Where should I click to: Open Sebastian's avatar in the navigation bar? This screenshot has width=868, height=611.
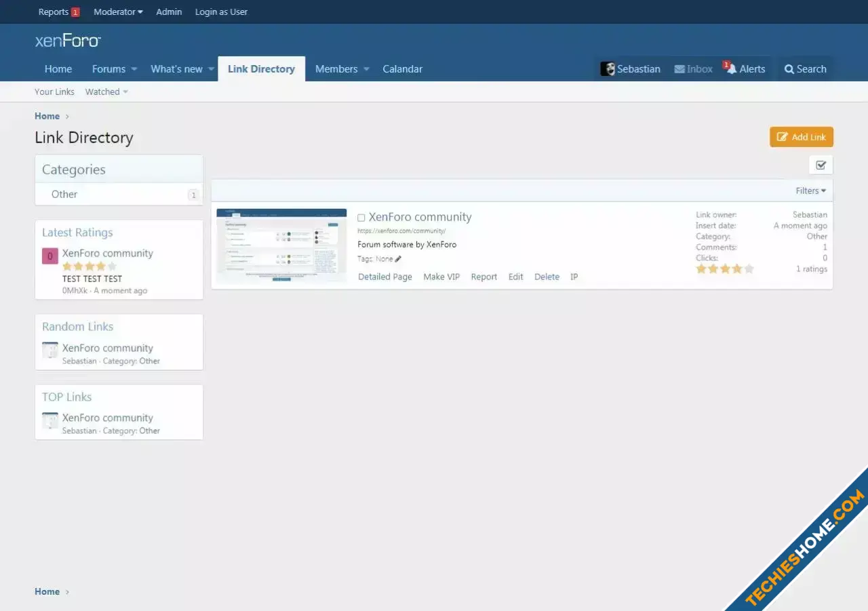click(608, 68)
